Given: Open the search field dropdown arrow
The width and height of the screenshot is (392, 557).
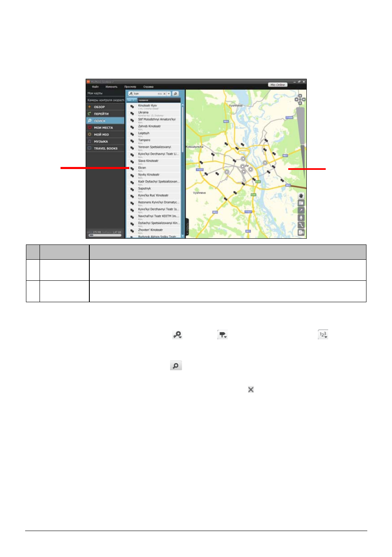Looking at the screenshot, I should (x=169, y=94).
